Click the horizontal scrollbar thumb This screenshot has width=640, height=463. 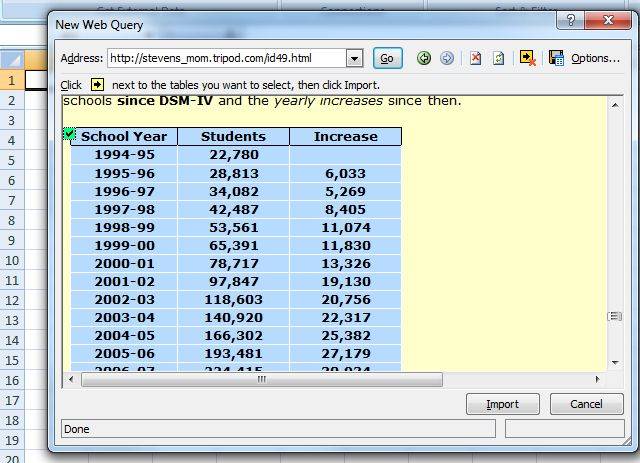tap(262, 379)
